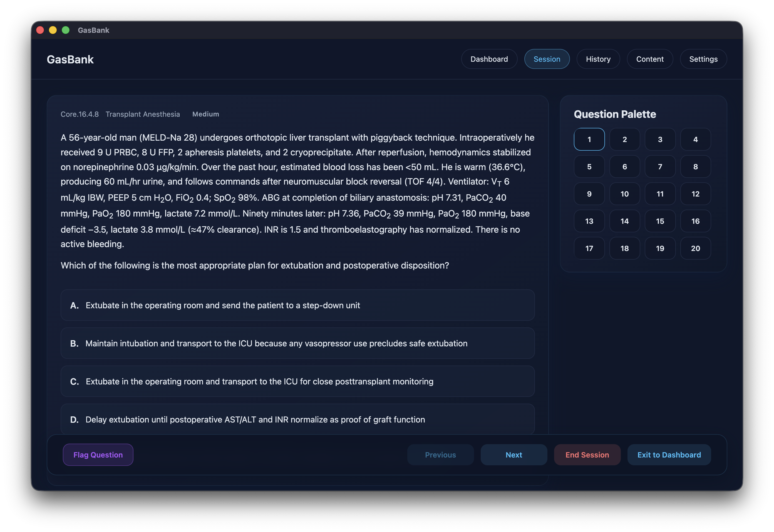Select question 20 in Question Palette
Image resolution: width=774 pixels, height=532 pixels.
[x=695, y=248]
